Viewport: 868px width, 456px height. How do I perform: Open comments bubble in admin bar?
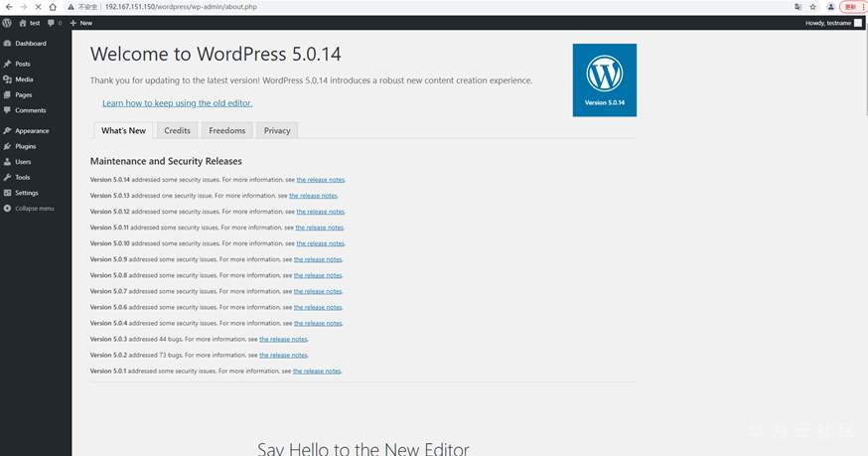[55, 23]
